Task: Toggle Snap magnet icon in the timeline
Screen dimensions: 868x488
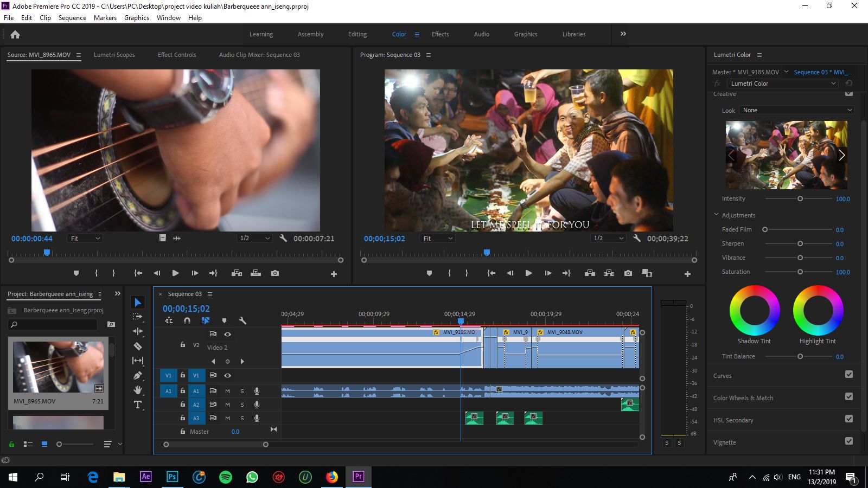Action: click(x=187, y=320)
